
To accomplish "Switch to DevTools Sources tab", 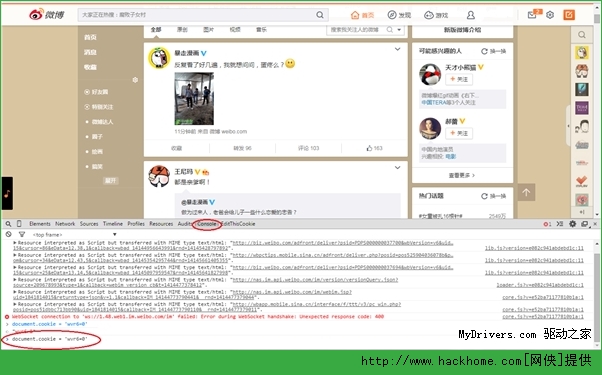I will [89, 224].
